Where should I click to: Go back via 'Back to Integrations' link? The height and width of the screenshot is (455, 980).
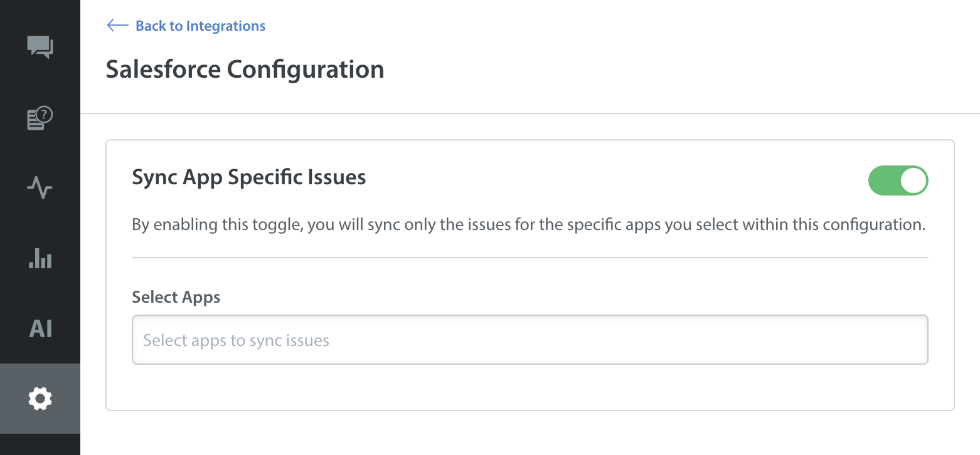pyautogui.click(x=200, y=26)
